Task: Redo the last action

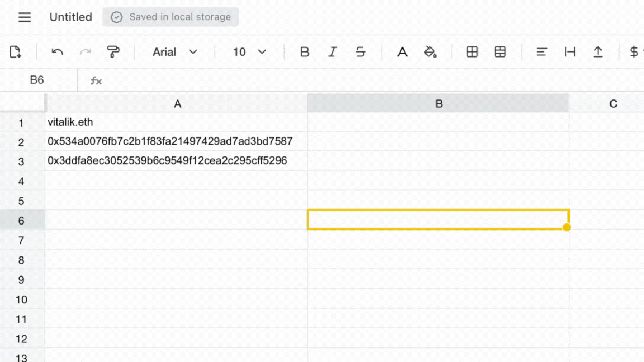Action: (x=84, y=51)
